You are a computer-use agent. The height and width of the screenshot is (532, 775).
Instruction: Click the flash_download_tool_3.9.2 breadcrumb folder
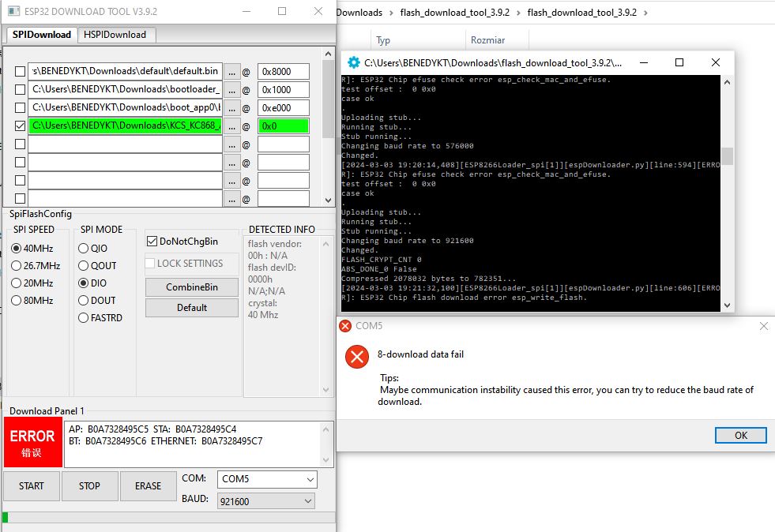pyautogui.click(x=453, y=13)
